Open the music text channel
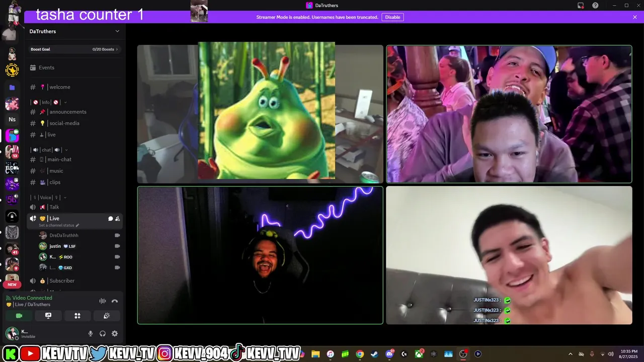This screenshot has height=362, width=644. click(x=74, y=171)
